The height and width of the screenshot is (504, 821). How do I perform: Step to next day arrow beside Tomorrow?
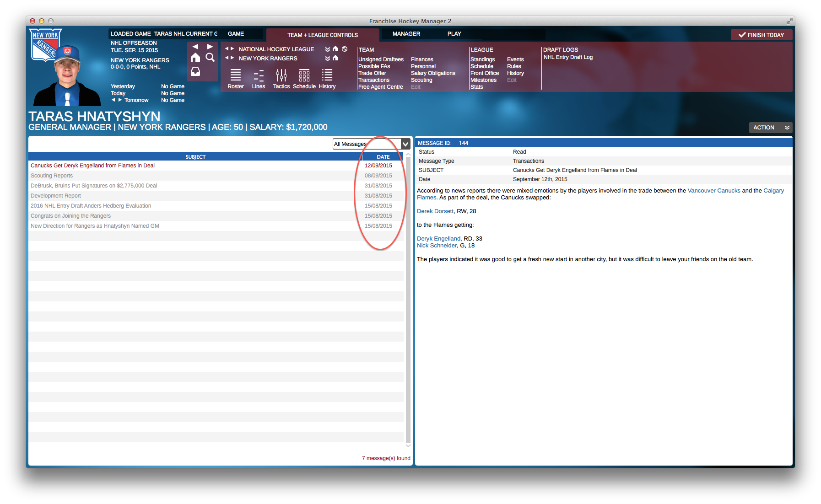tap(120, 100)
